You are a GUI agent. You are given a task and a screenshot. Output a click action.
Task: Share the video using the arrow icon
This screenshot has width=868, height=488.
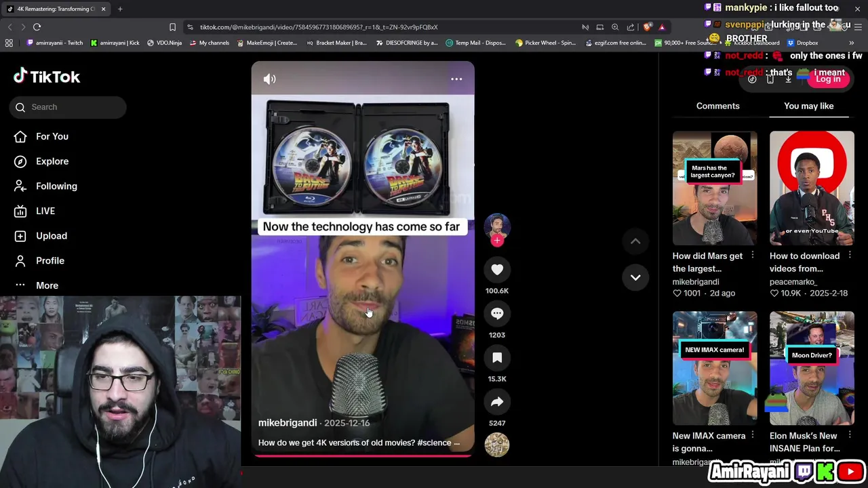497,402
